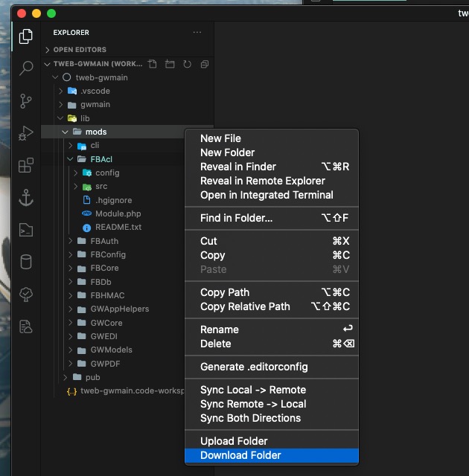
Task: Select Reveal in Remote Explorer
Action: click(272, 181)
